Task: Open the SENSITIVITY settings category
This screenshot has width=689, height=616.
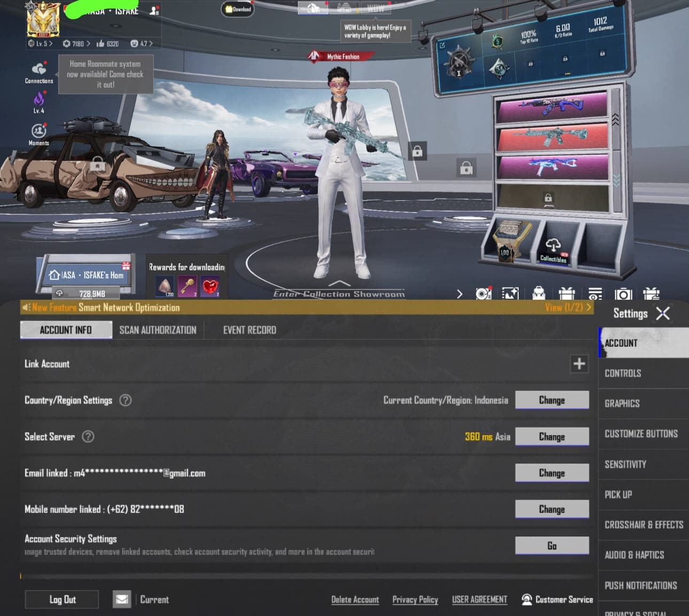Action: click(x=644, y=464)
